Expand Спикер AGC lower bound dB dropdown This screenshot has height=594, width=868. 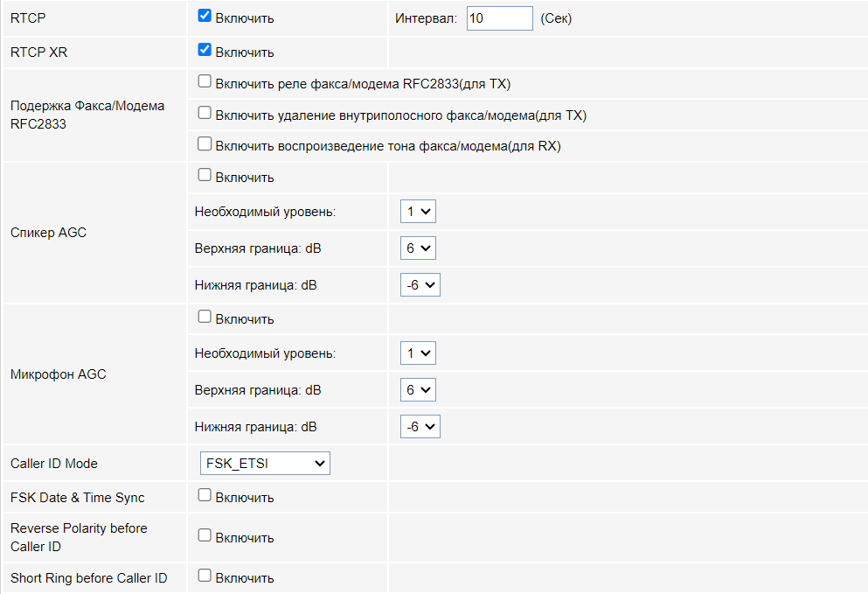(420, 284)
